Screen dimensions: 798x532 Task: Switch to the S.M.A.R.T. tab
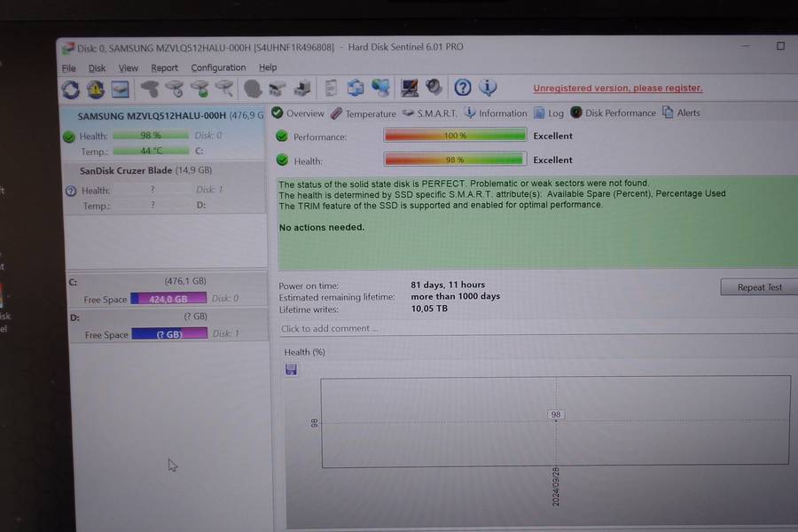point(430,113)
